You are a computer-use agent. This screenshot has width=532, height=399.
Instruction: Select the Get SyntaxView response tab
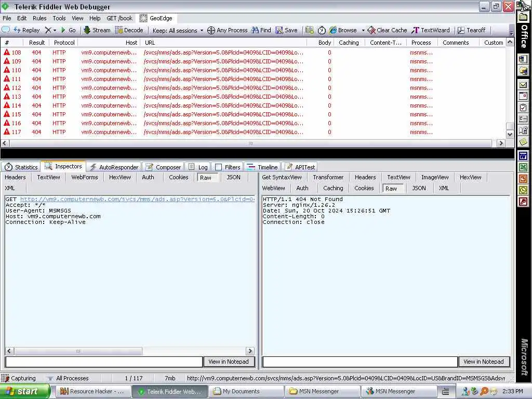pyautogui.click(x=282, y=177)
